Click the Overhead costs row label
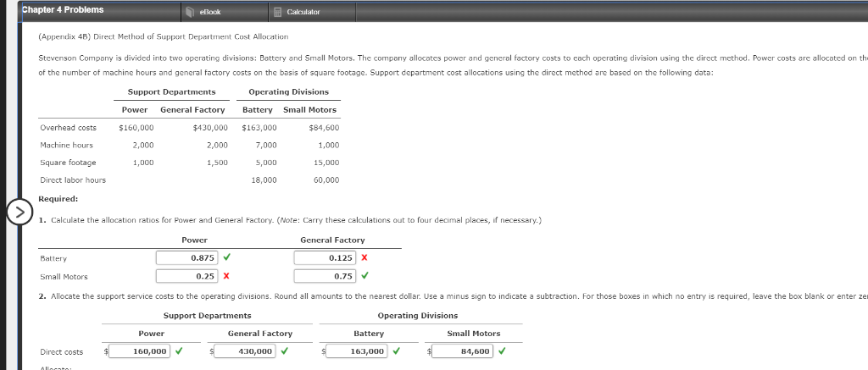This screenshot has height=370, width=868. coord(68,128)
